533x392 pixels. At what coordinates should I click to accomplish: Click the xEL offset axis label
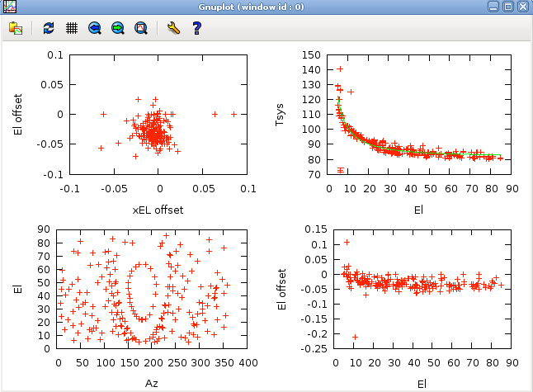coord(158,210)
